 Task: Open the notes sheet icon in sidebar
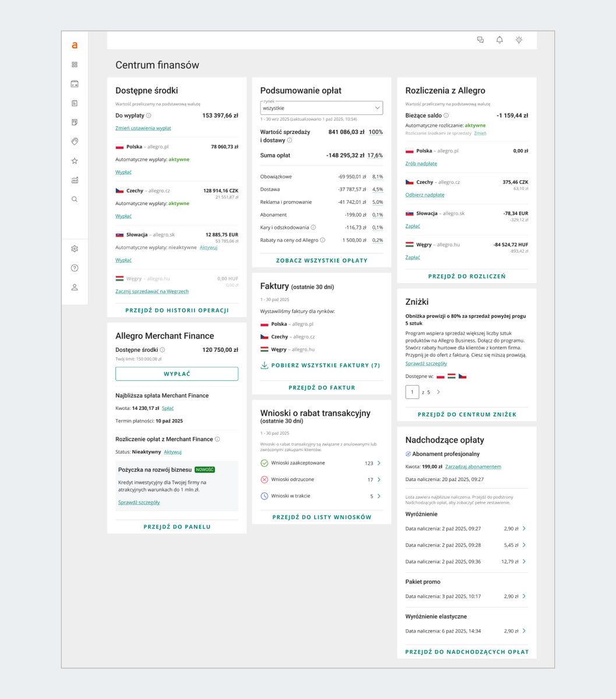(x=75, y=122)
